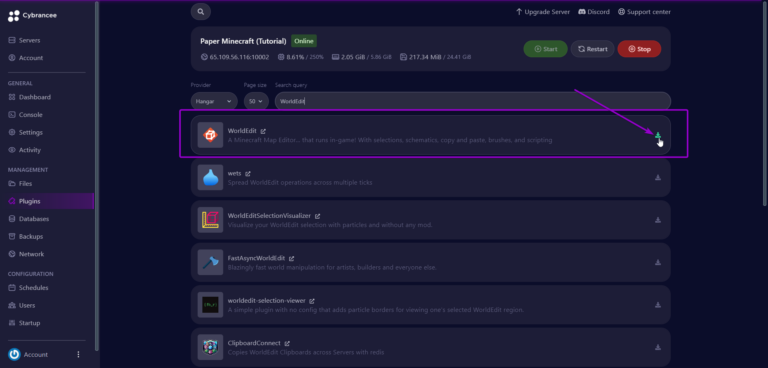Screen dimensions: 768x368
Task: View the Activity page
Action: [x=24, y=150]
